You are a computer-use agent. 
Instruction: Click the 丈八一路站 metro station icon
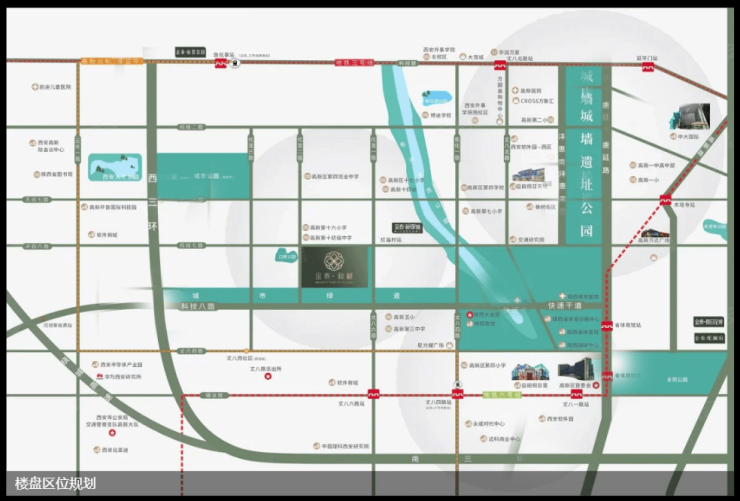[x=576, y=394]
